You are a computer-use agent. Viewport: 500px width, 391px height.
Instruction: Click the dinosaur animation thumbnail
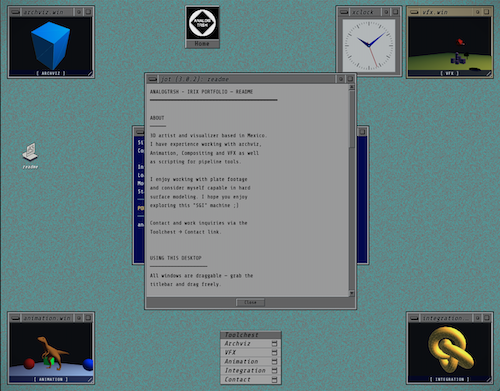point(51,350)
